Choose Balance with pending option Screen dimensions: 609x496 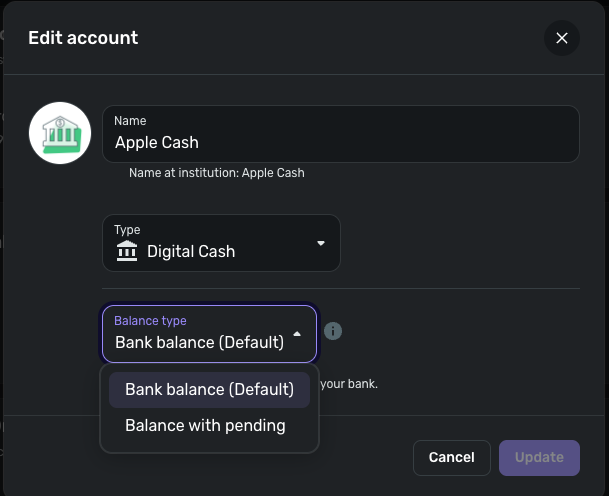coord(205,426)
